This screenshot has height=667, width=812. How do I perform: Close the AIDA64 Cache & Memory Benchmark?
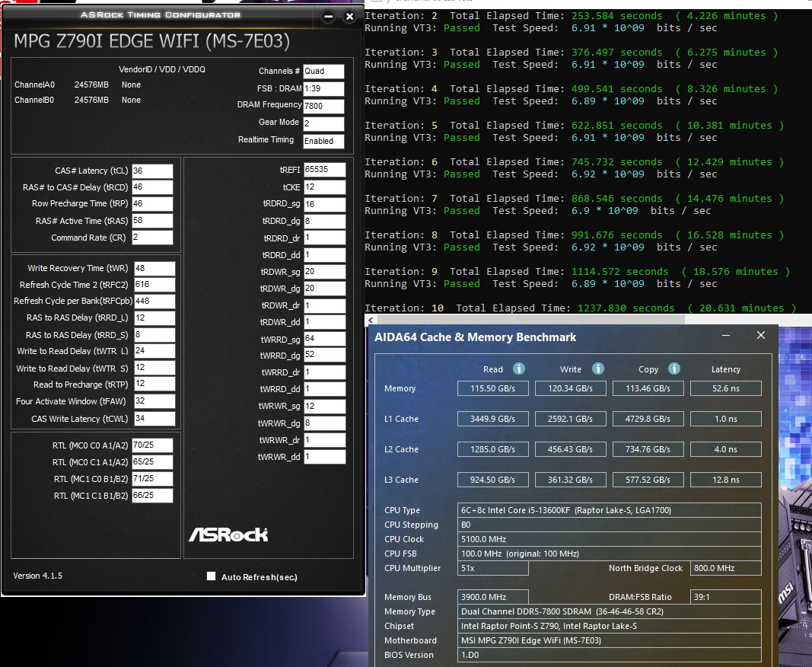tap(761, 335)
